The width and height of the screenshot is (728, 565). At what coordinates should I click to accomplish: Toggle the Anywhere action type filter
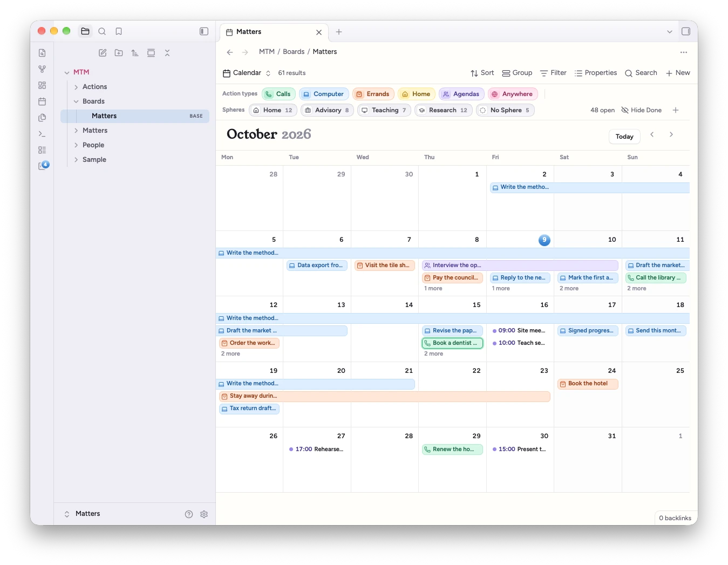[513, 94]
